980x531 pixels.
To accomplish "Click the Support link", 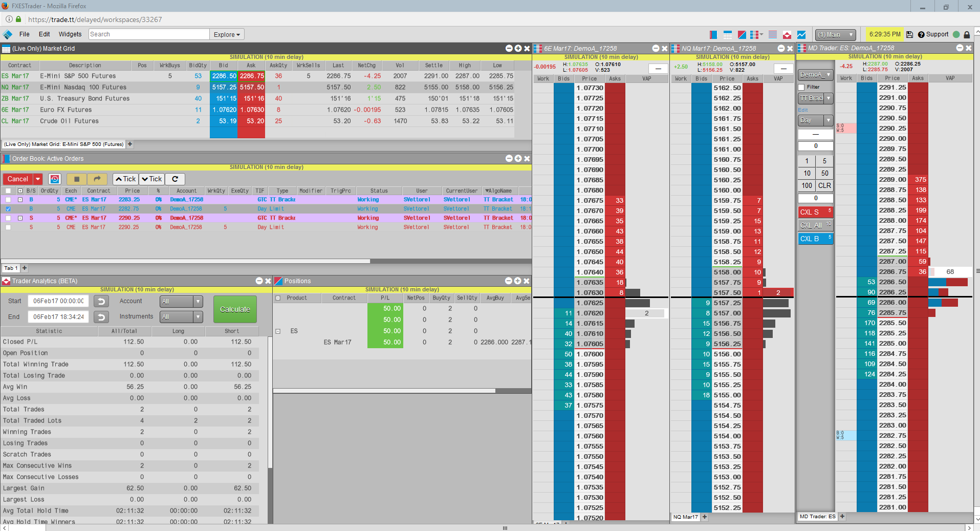I will (933, 34).
